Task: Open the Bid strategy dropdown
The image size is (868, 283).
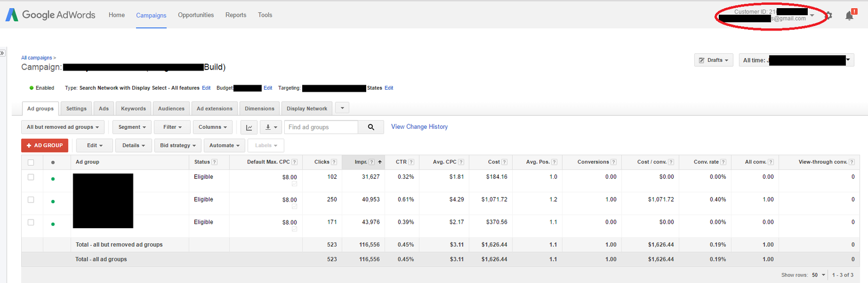Action: coord(178,146)
